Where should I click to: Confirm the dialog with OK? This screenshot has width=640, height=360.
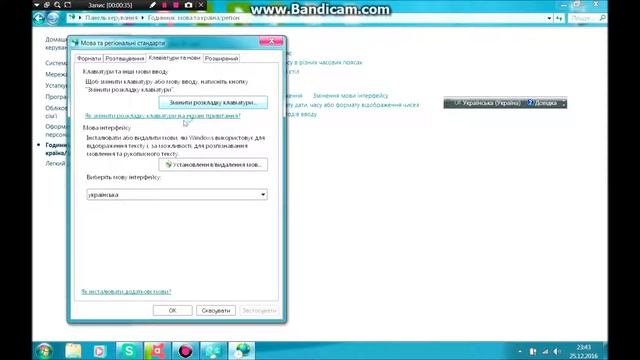173,311
